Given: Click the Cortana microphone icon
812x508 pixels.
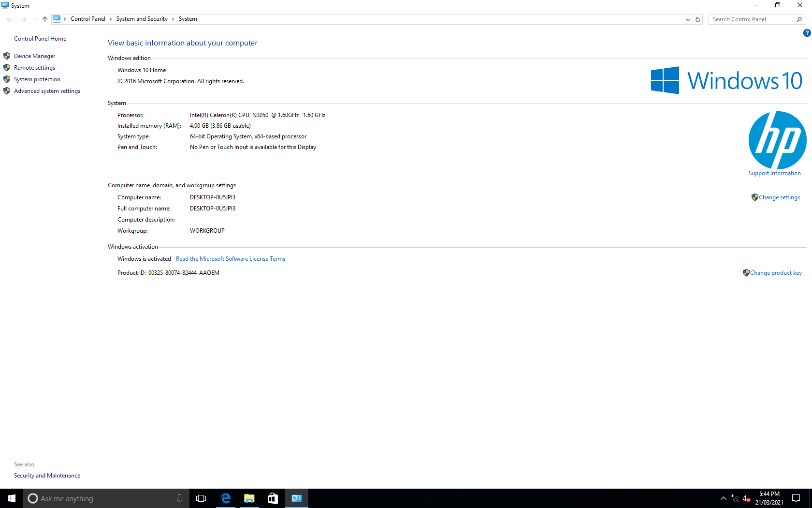Looking at the screenshot, I should coord(179,498).
